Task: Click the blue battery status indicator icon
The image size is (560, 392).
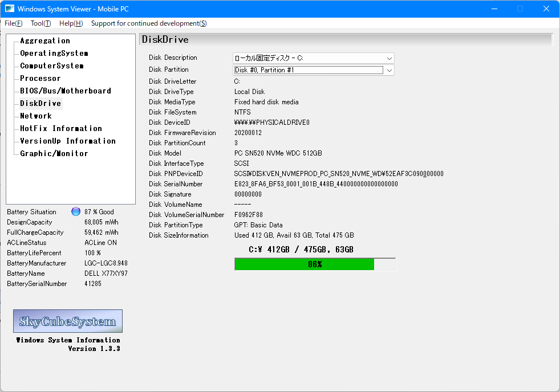Action: coord(76,212)
